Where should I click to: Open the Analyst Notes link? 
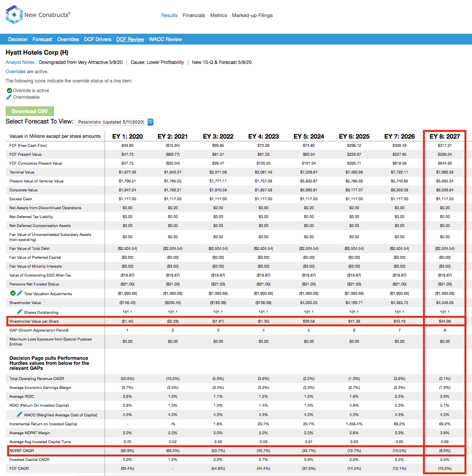click(x=20, y=62)
